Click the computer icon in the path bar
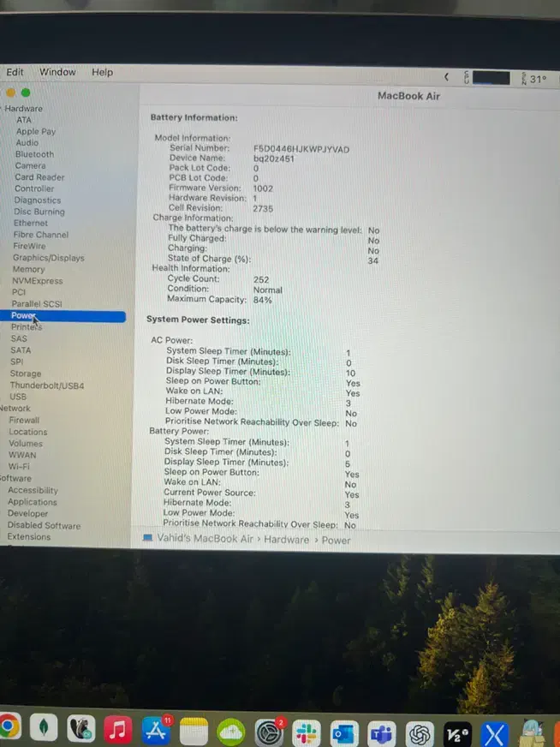Image resolution: width=560 pixels, height=747 pixels. (147, 538)
